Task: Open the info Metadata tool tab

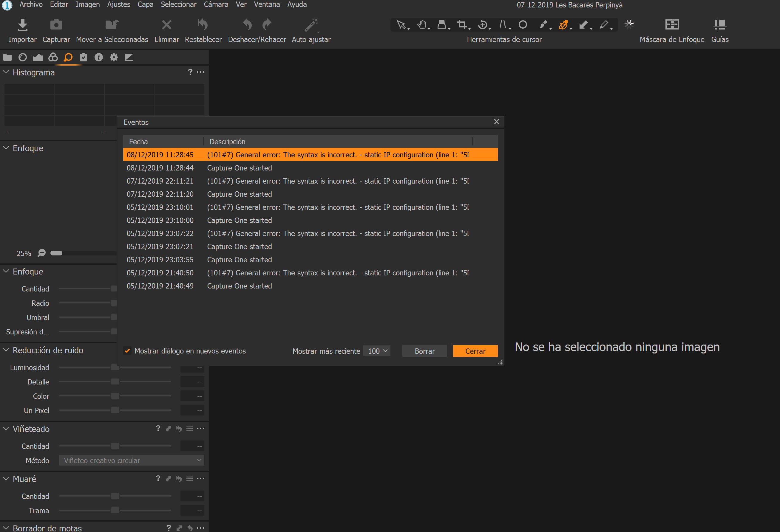Action: tap(99, 57)
